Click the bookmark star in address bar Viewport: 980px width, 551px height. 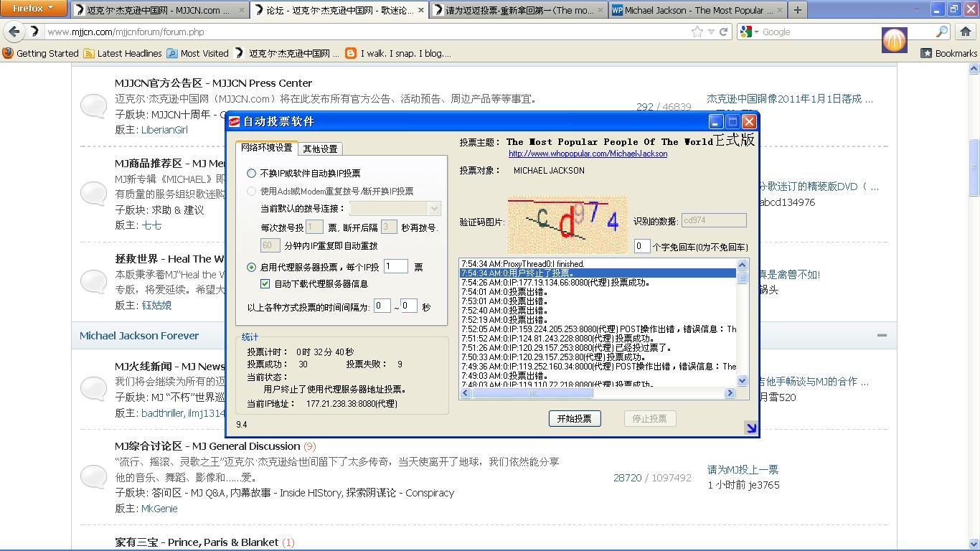click(x=697, y=32)
